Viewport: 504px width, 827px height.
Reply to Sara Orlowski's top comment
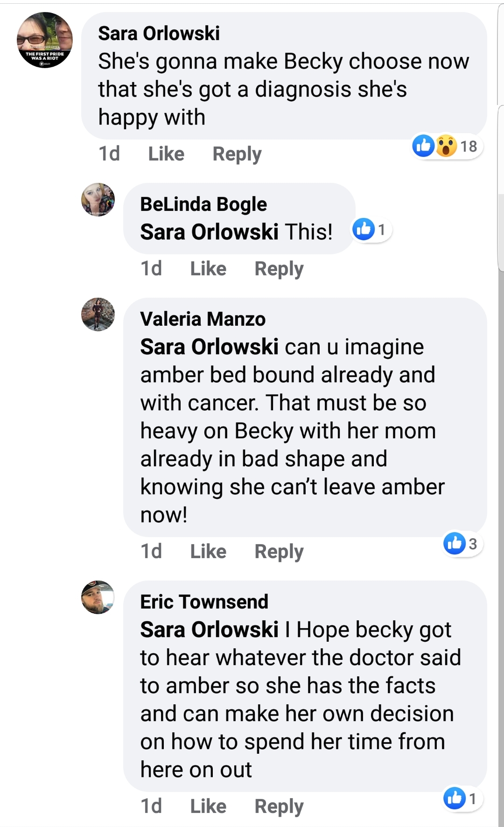pos(237,154)
